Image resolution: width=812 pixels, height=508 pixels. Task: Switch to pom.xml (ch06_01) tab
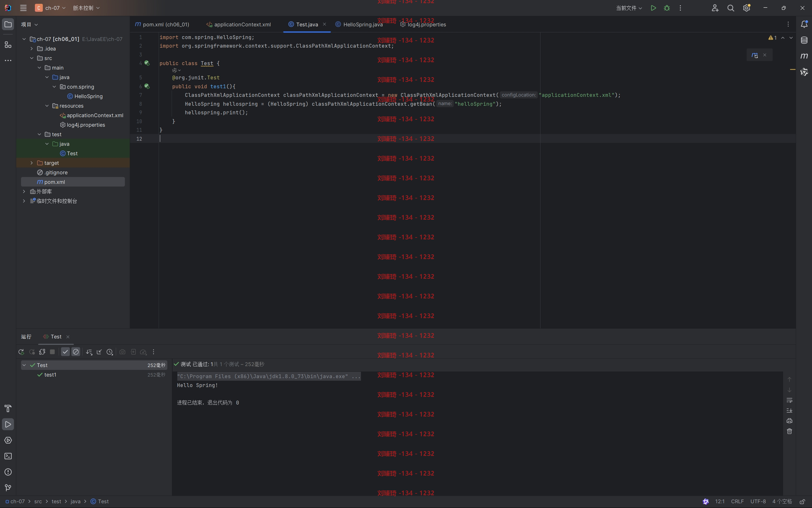[x=162, y=24]
